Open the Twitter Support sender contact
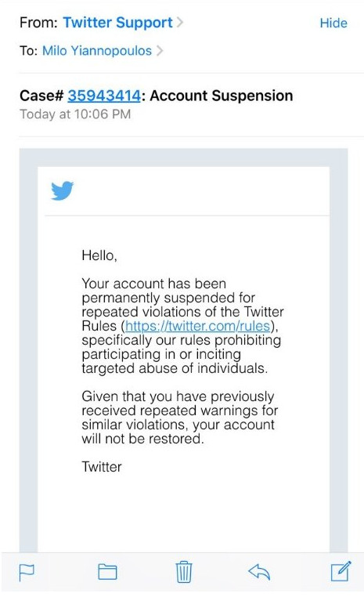Screen dimensions: 364x597 pyautogui.click(x=117, y=23)
